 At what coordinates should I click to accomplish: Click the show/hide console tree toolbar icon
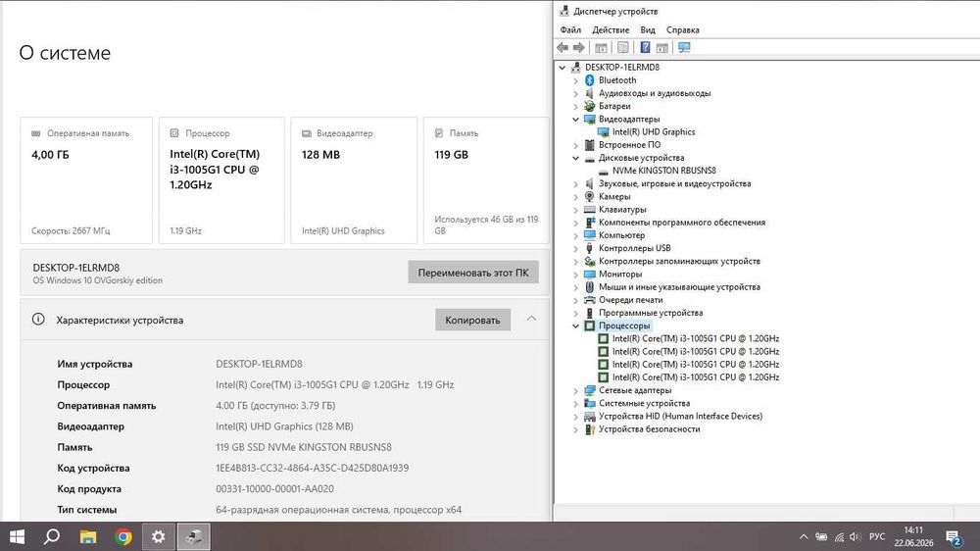click(x=602, y=47)
